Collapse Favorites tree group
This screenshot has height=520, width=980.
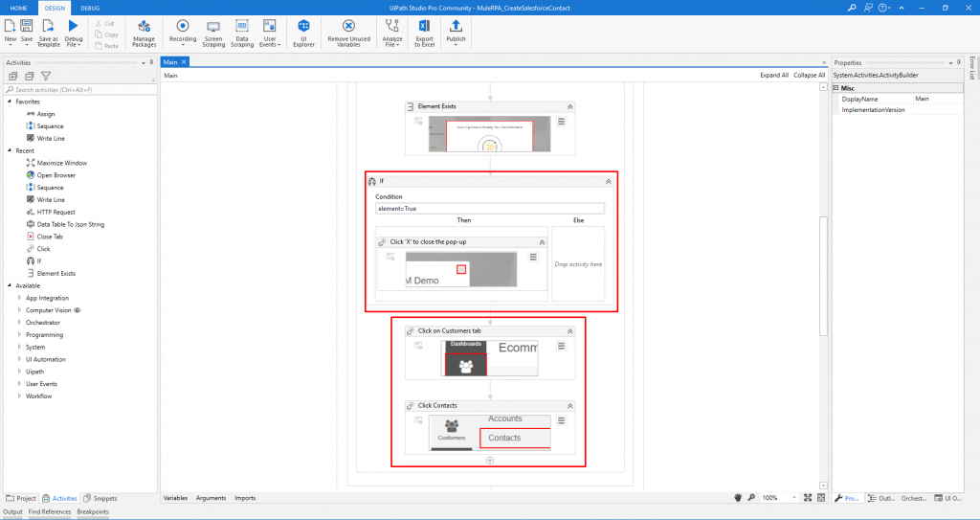coord(10,102)
